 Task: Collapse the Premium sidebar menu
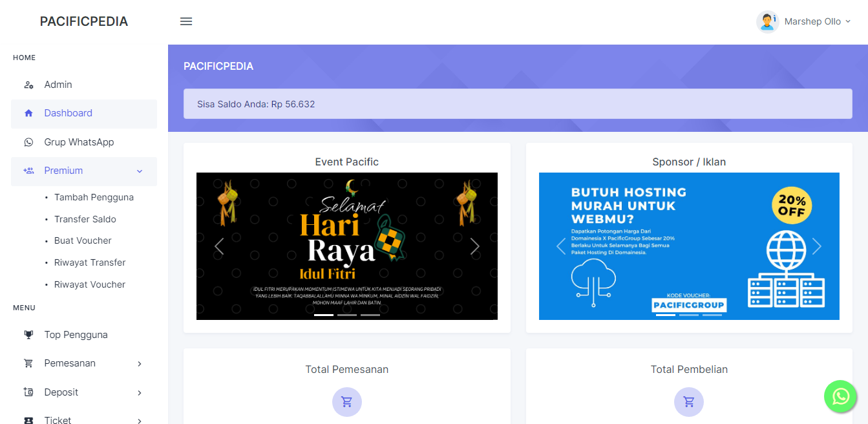(x=139, y=171)
